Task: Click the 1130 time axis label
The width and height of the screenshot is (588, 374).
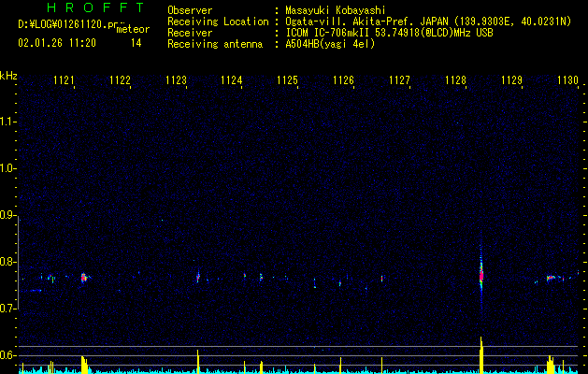Action: [568, 80]
